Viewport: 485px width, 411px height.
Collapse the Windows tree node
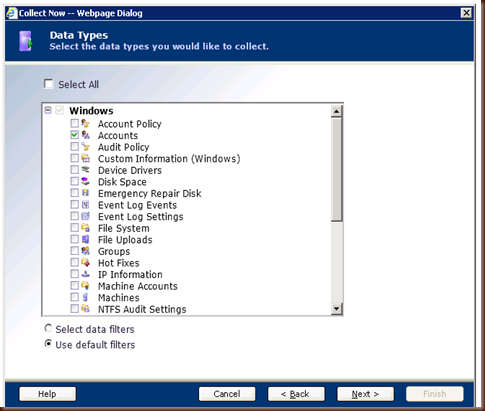click(x=48, y=110)
